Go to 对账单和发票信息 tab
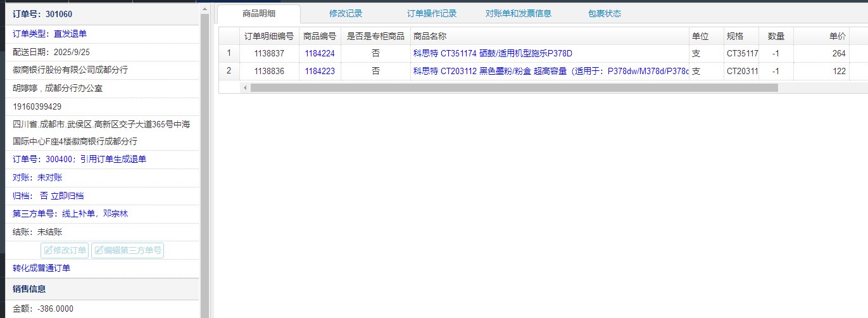The width and height of the screenshot is (868, 318). [518, 13]
